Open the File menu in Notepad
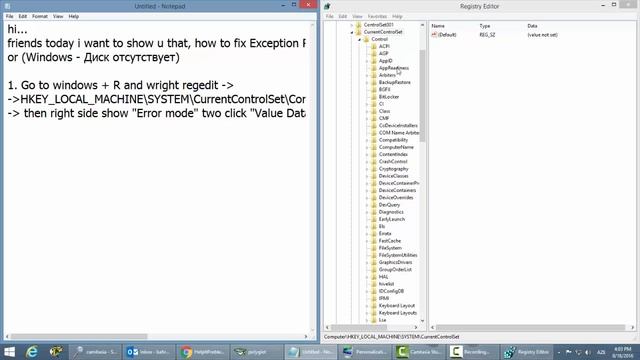The height and width of the screenshot is (360, 640). click(x=9, y=16)
